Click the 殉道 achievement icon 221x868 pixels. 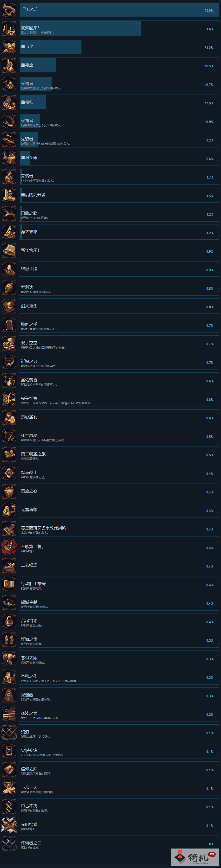(x=9, y=733)
